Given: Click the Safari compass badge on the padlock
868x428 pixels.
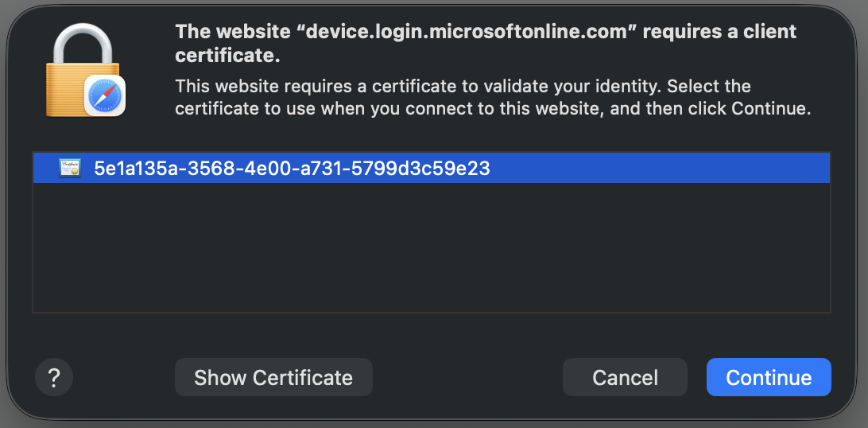Looking at the screenshot, I should (x=104, y=95).
